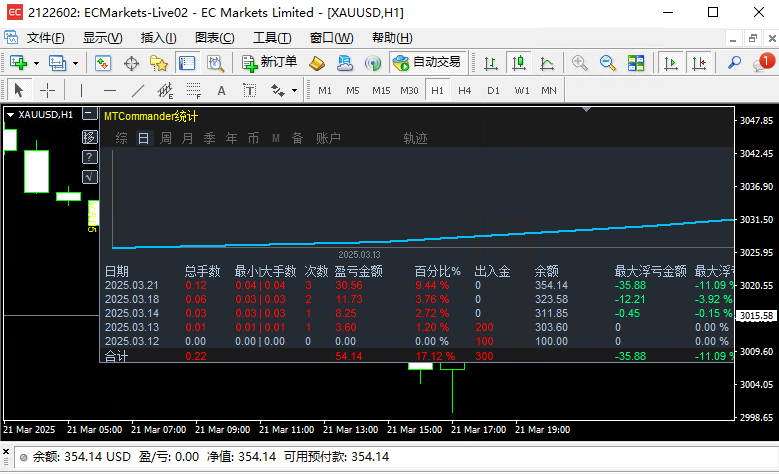Select the 账户 account tab
This screenshot has height=474, width=779.
point(328,138)
